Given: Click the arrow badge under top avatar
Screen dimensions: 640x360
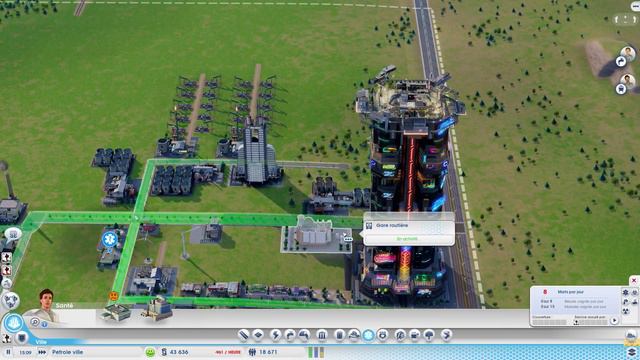Looking at the screenshot, I should (621, 62).
